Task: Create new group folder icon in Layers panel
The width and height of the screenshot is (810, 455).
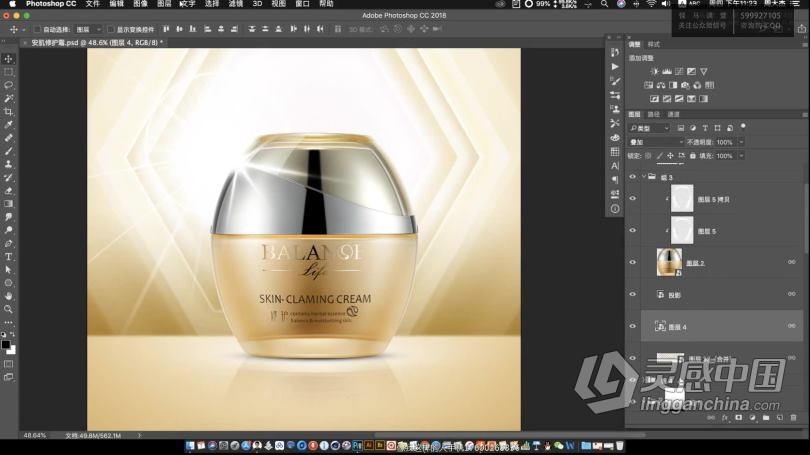Action: click(x=766, y=417)
